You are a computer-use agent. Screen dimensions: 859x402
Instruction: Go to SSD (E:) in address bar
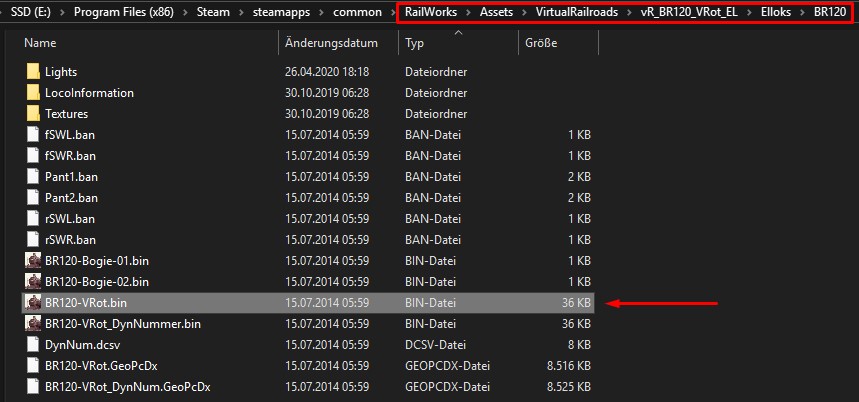pos(33,12)
